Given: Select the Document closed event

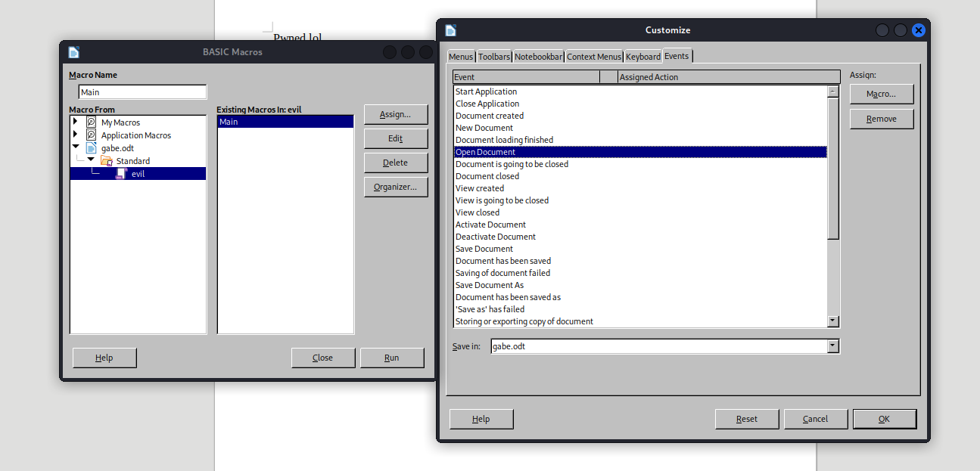Looking at the screenshot, I should click(640, 176).
